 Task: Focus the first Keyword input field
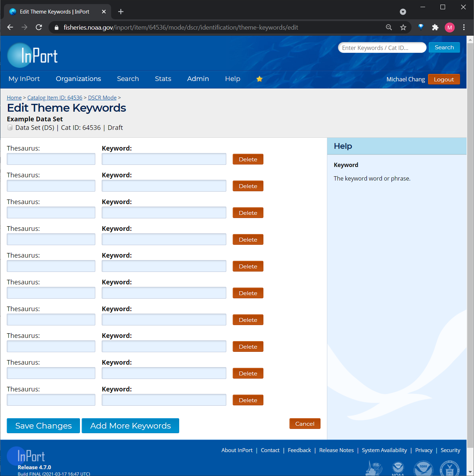(x=164, y=159)
